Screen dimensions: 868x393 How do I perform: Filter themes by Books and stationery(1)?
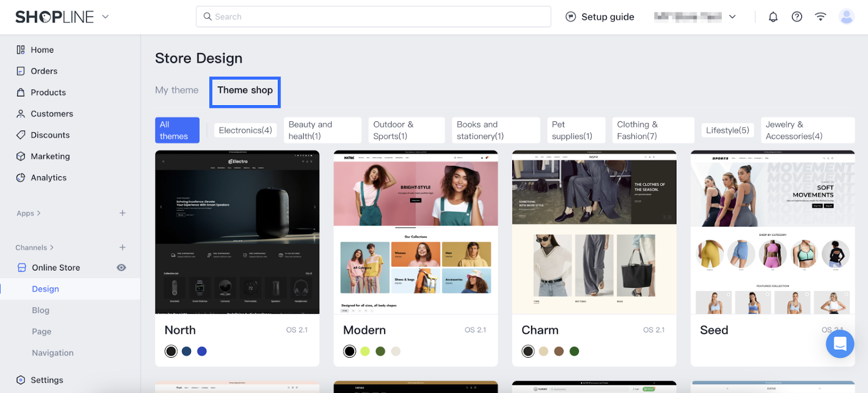(496, 130)
